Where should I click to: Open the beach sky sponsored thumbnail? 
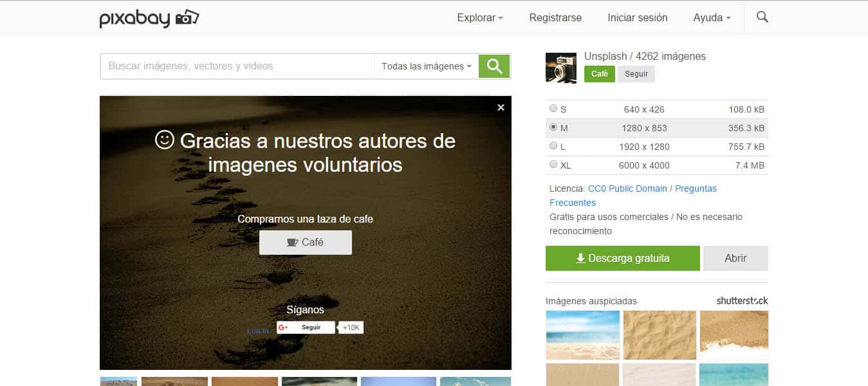point(583,335)
